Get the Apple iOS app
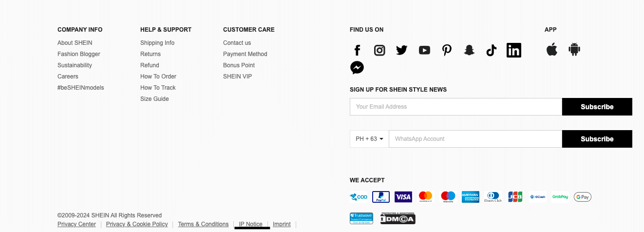 pyautogui.click(x=552, y=49)
